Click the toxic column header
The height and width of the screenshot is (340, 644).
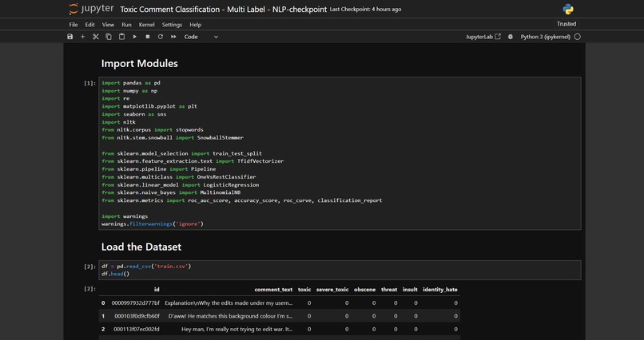(x=304, y=290)
